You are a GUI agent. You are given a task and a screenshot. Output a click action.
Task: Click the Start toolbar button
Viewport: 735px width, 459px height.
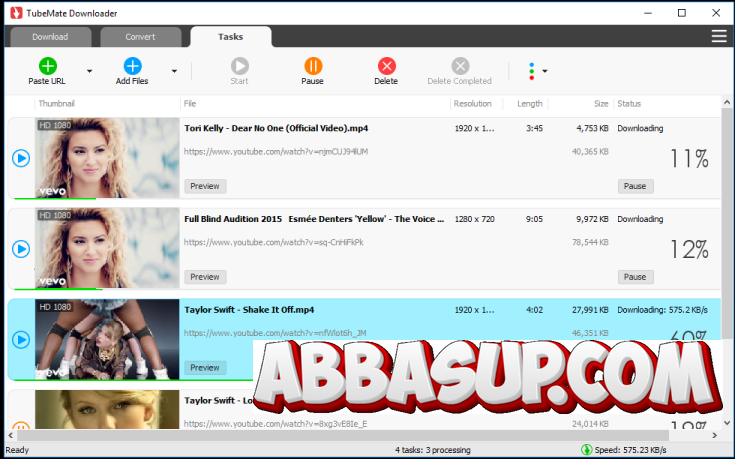click(240, 71)
